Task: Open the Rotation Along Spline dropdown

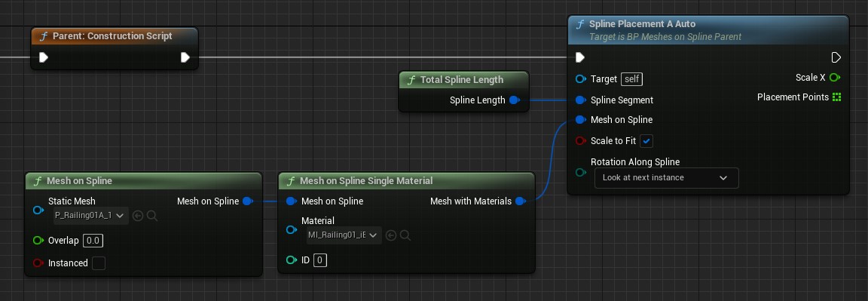Action: pos(667,178)
